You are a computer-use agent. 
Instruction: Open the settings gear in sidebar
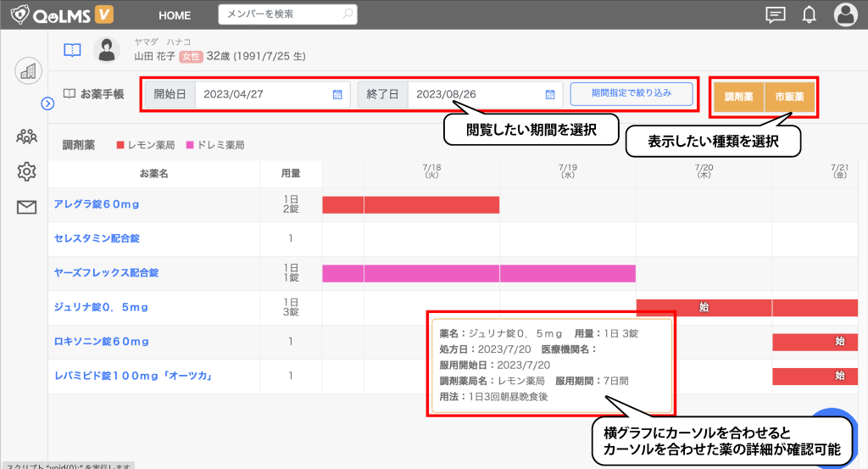pyautogui.click(x=27, y=171)
